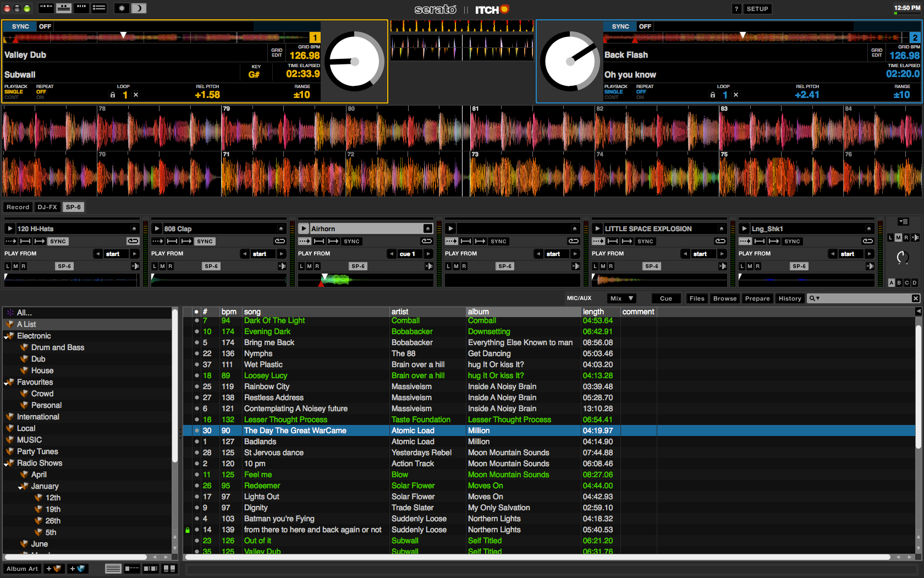
Task: Add a new crate
Action: pos(54,569)
